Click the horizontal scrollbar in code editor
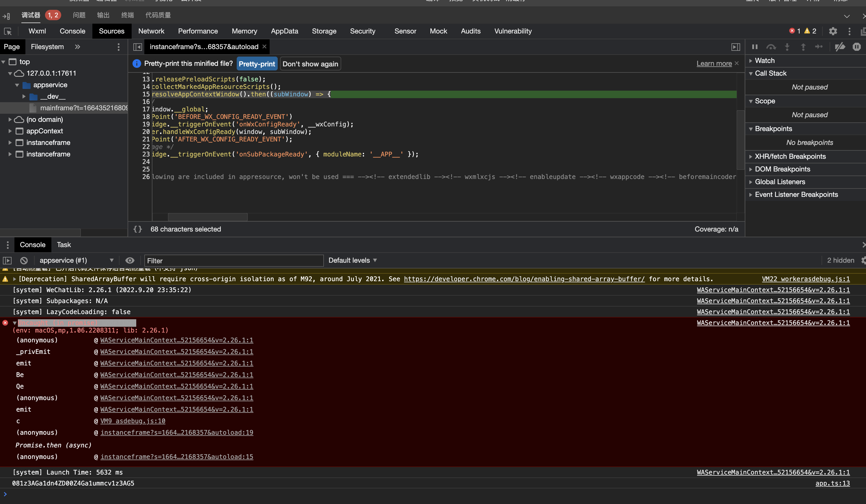 [208, 217]
